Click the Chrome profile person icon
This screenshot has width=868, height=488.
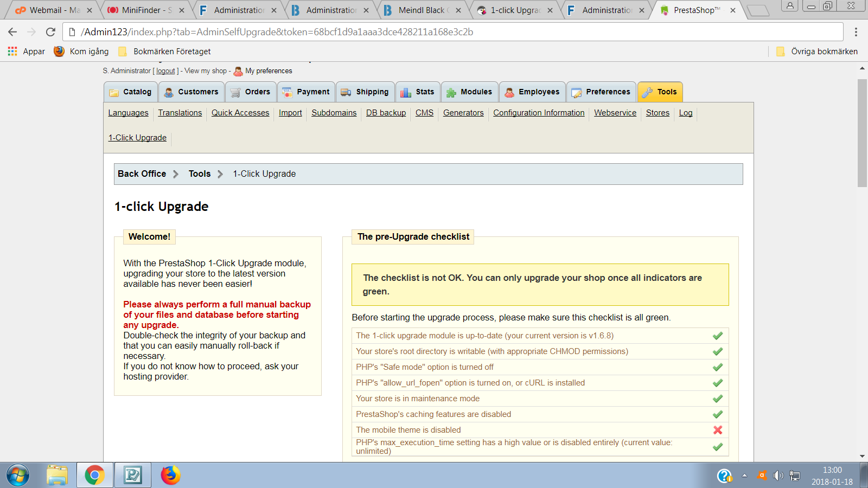pos(790,6)
